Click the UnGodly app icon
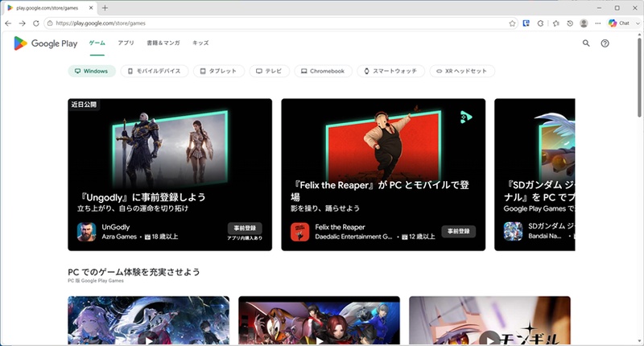 pyautogui.click(x=87, y=232)
